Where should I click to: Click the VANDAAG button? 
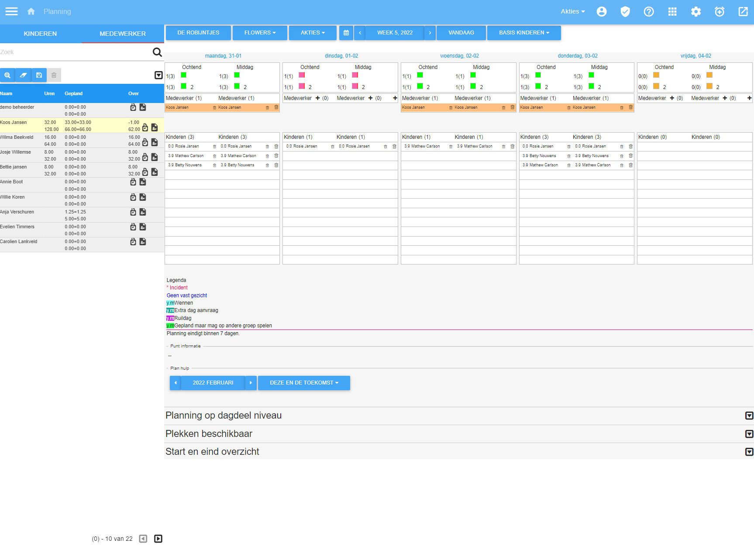click(461, 33)
